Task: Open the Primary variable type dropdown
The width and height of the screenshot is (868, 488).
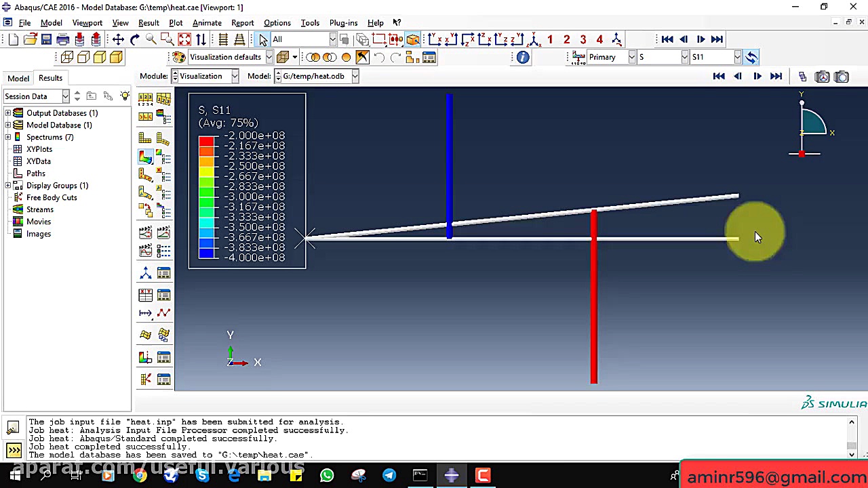Action: point(632,58)
